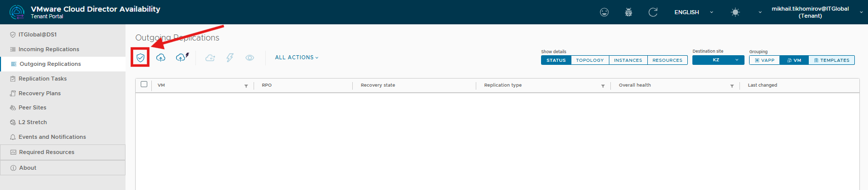This screenshot has height=190, width=868.
Task: Click the disabled lightning bolt failover icon
Action: [x=230, y=58]
